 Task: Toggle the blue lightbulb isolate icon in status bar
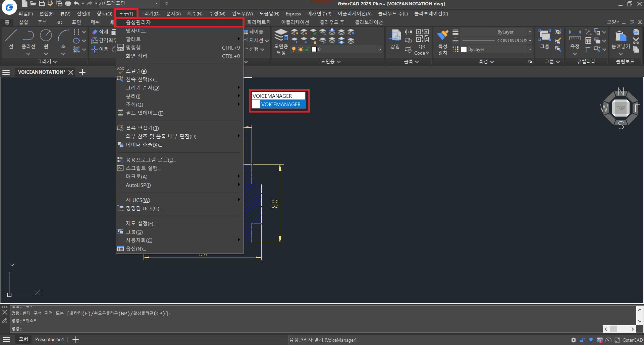point(591,340)
